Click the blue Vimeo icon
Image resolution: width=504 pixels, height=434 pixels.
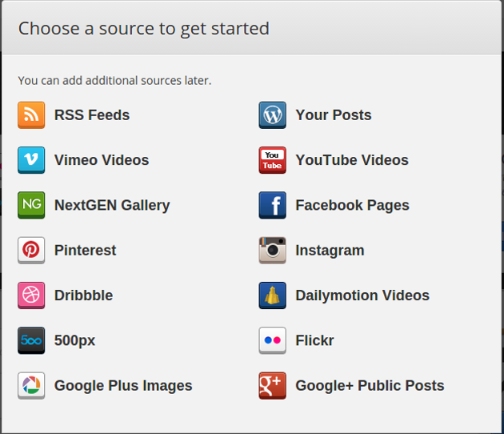pyautogui.click(x=31, y=160)
